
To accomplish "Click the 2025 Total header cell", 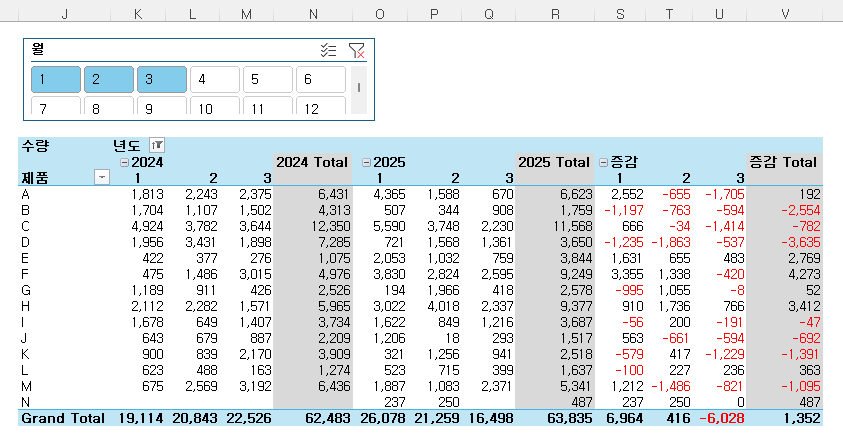I will pyautogui.click(x=554, y=162).
